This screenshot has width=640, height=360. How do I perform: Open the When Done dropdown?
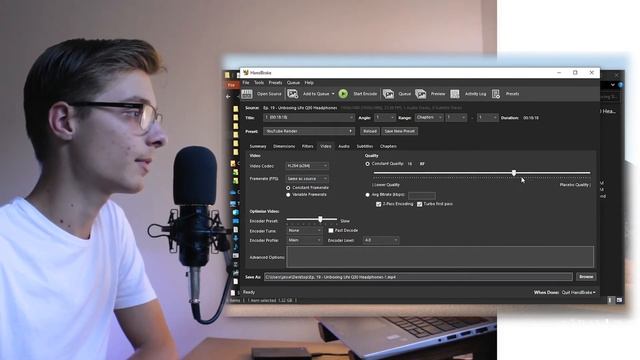pyautogui.click(x=578, y=293)
